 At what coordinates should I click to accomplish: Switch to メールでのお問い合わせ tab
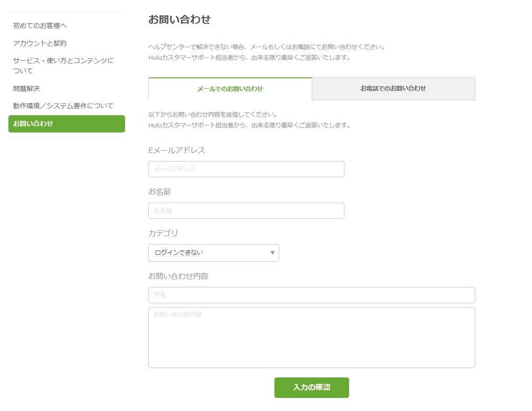[230, 89]
